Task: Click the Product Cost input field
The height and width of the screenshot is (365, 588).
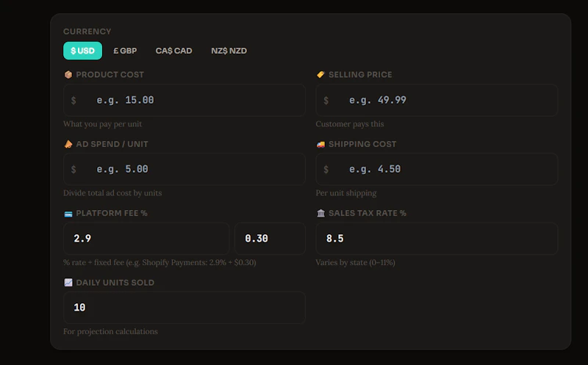Action: (x=184, y=100)
